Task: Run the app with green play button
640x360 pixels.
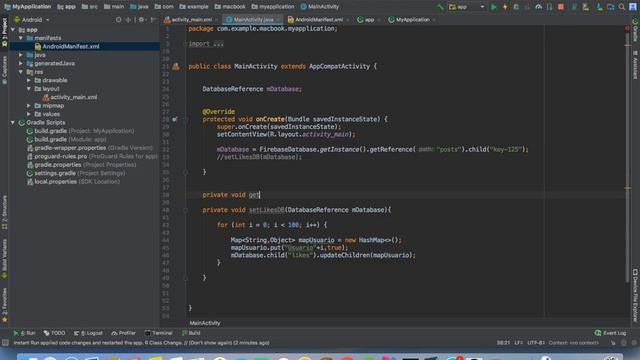Action: pyautogui.click(x=494, y=7)
